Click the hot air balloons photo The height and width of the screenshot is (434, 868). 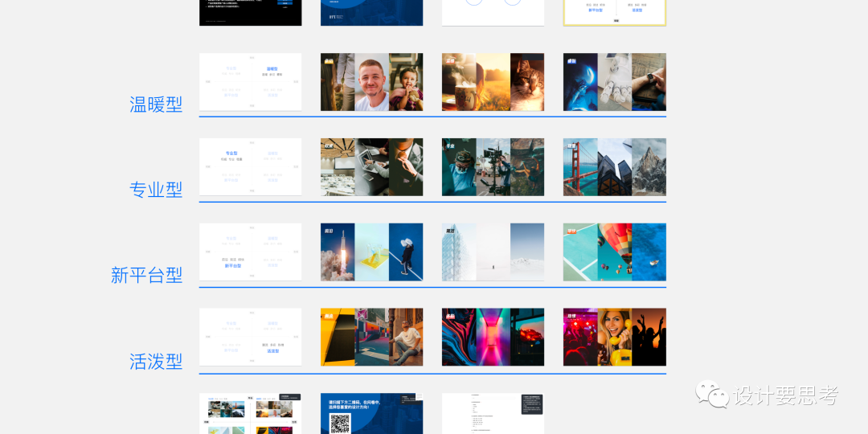(614, 252)
